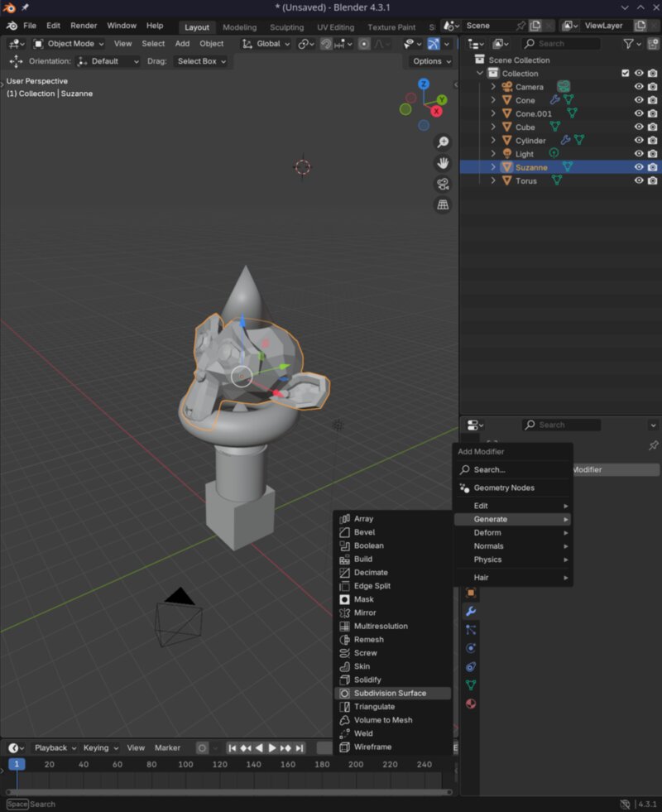The image size is (662, 812).
Task: Toggle camera view icon in viewport
Action: 443,184
